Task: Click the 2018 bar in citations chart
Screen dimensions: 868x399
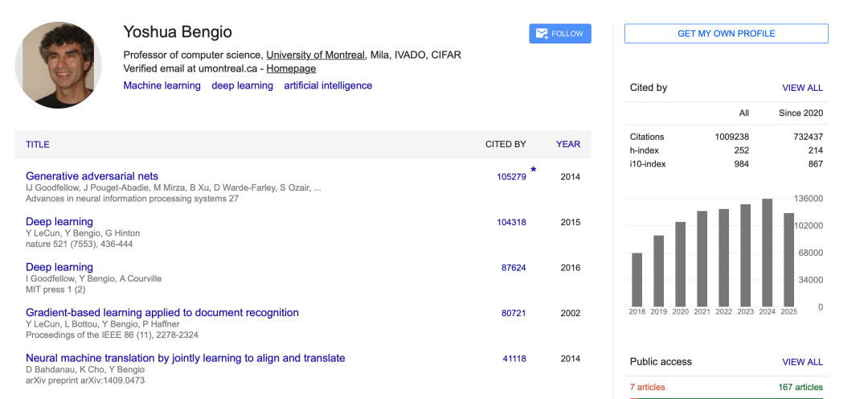Action: [637, 280]
